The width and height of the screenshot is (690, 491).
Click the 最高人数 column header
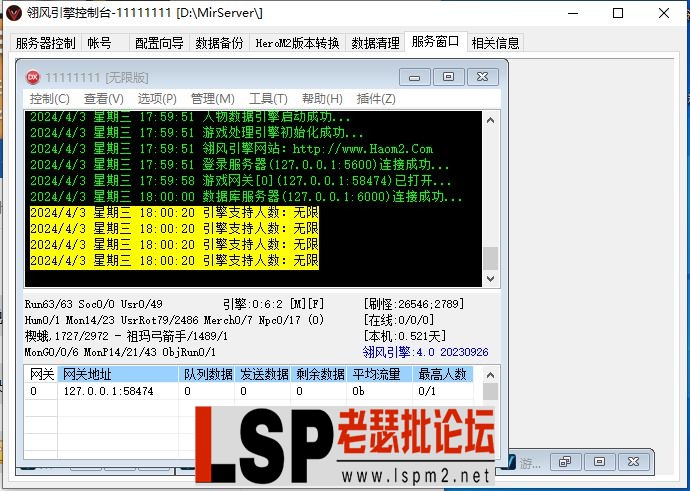(x=443, y=374)
